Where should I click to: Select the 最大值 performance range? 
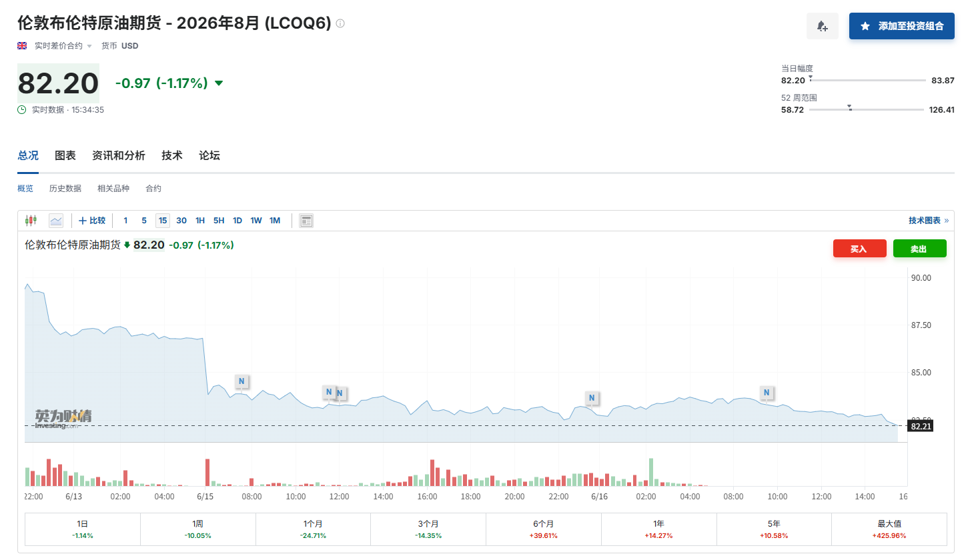click(x=889, y=529)
